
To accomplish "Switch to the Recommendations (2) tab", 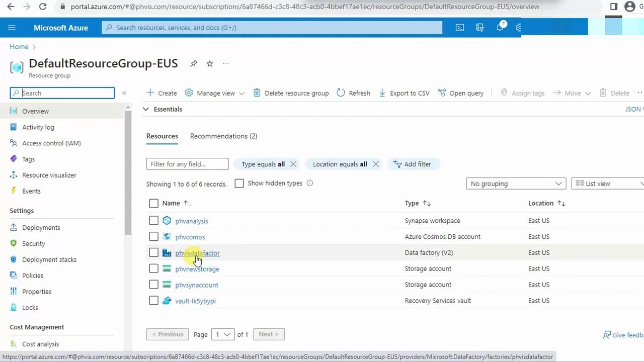I will 223,136.
